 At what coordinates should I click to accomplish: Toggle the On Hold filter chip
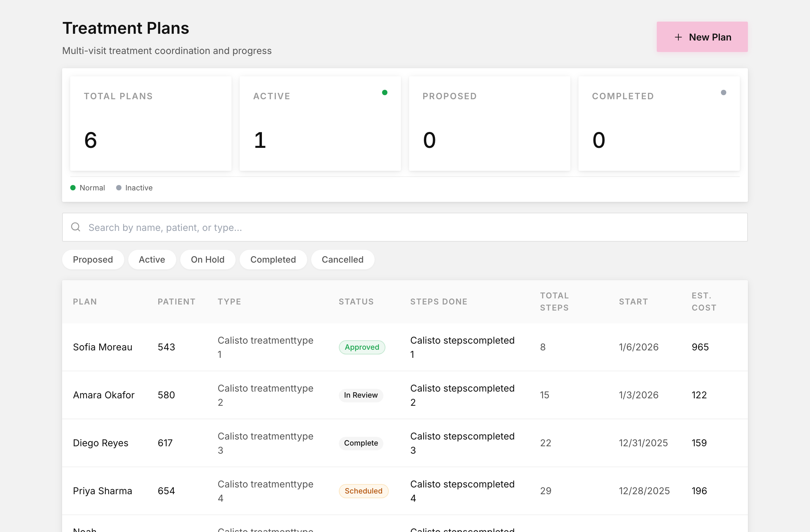point(208,260)
